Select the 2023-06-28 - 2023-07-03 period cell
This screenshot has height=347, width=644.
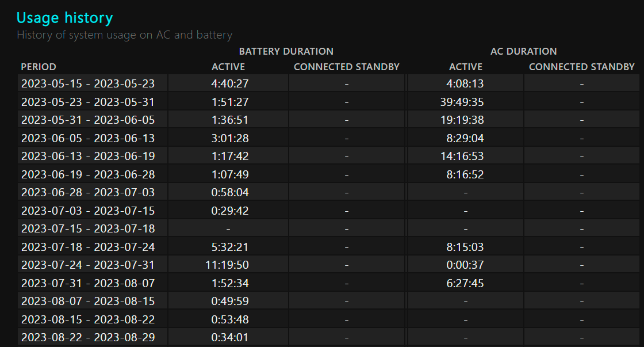click(x=88, y=192)
